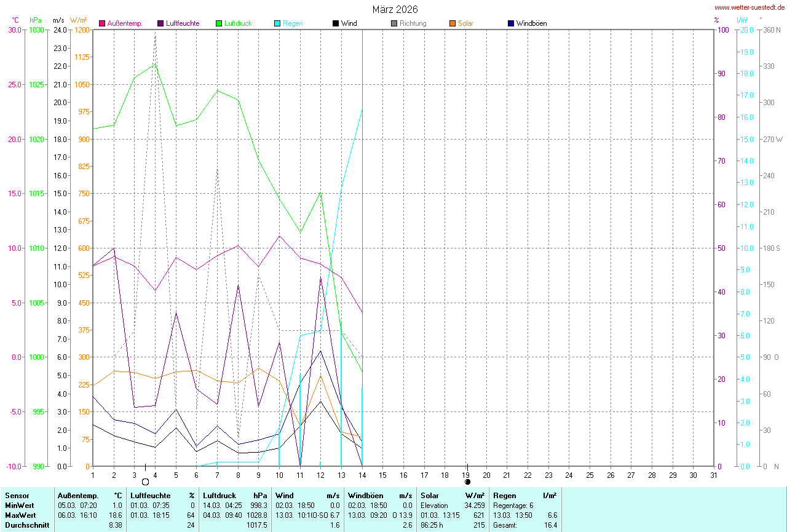Click the purple Luftfeuchte legend square
The width and height of the screenshot is (787, 532).
click(160, 23)
